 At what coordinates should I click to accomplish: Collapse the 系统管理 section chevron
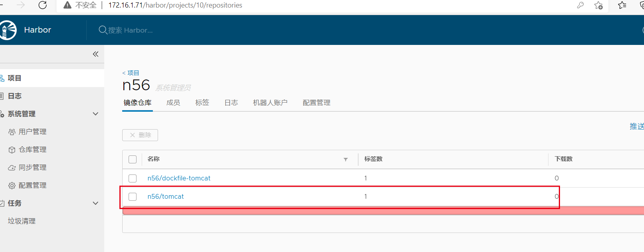pyautogui.click(x=96, y=114)
